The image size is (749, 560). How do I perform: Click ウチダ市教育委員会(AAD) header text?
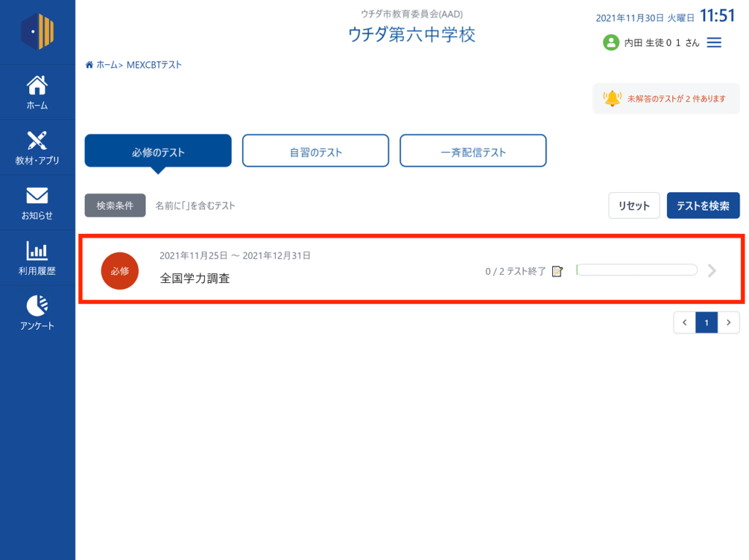(x=412, y=14)
